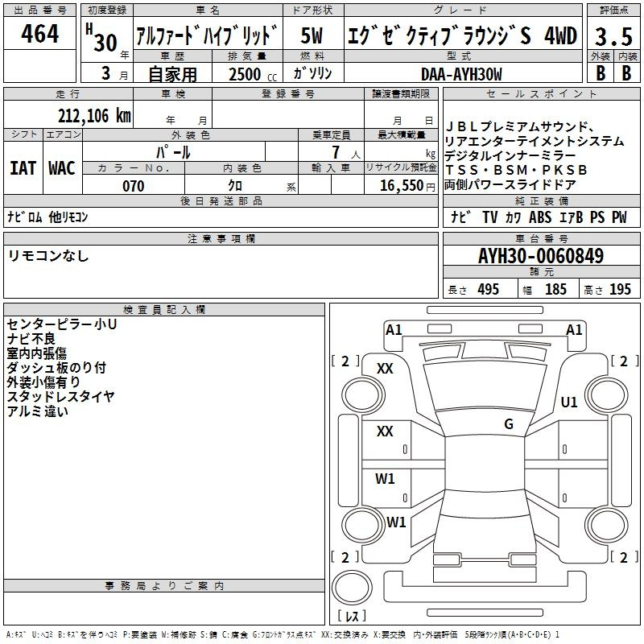Image resolution: width=644 pixels, height=644 pixels.
Task: Select inspector note 室内内張傷
Action: click(x=36, y=353)
